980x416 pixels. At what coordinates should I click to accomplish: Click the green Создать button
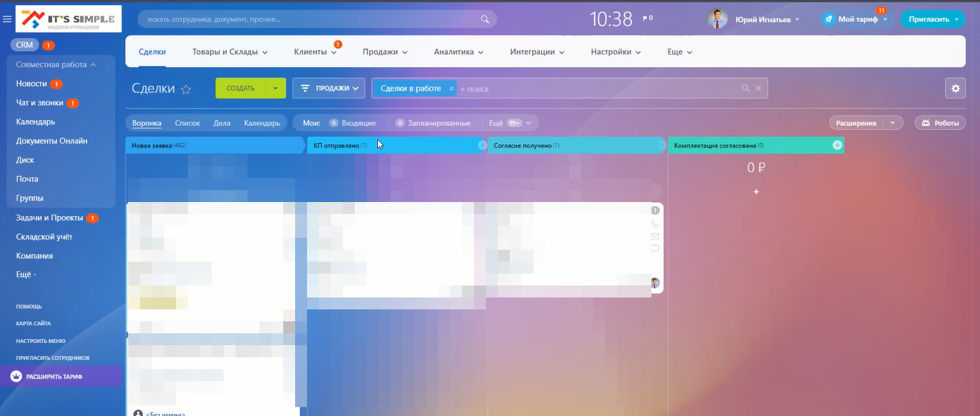click(x=241, y=88)
